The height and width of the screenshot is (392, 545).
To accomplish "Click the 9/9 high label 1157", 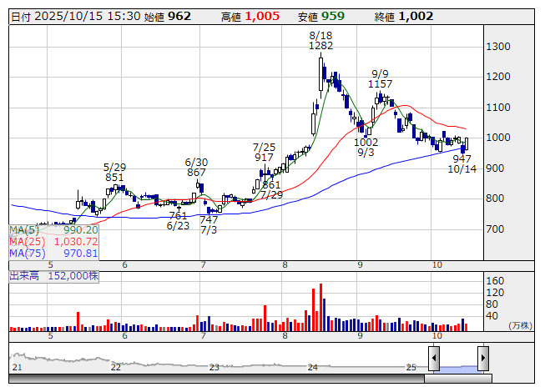I will click(381, 84).
